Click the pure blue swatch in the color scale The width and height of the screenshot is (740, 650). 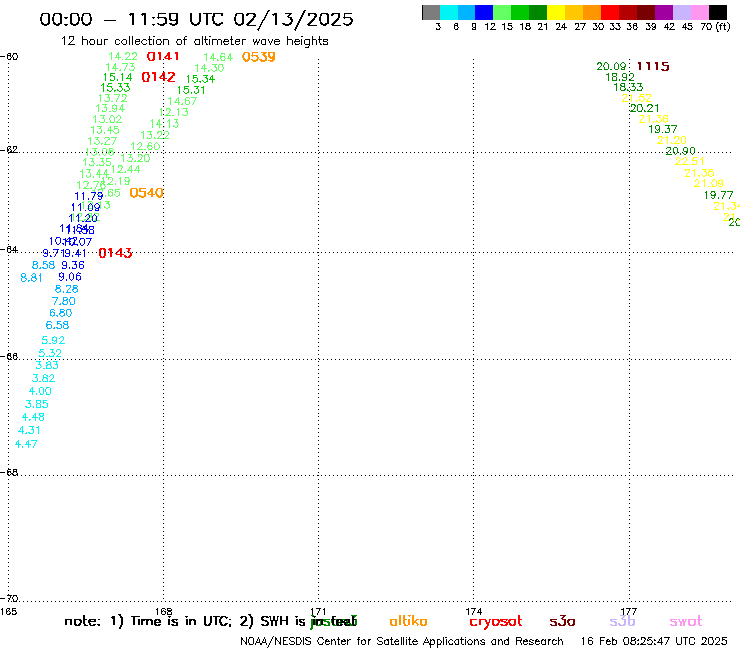[484, 12]
